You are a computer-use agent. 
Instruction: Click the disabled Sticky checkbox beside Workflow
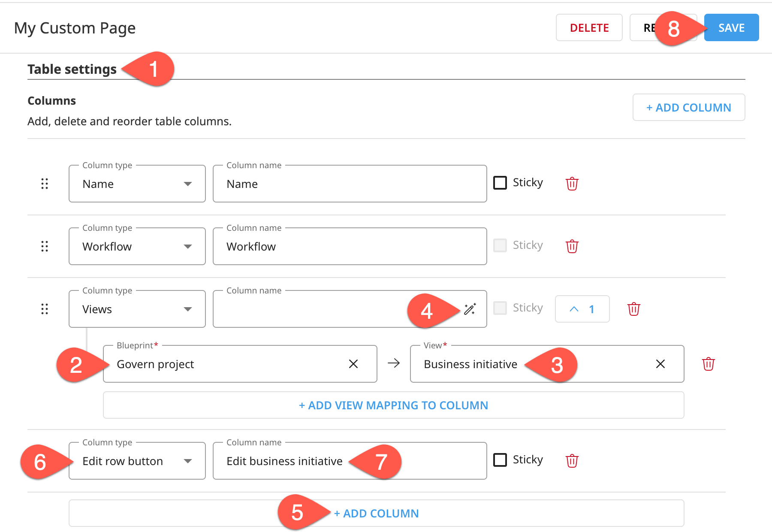[x=500, y=245]
